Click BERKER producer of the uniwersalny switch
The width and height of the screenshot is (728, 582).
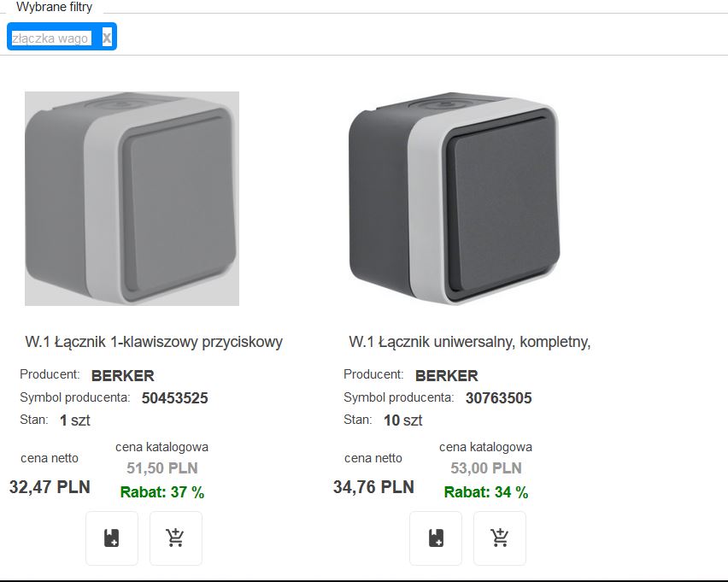coord(447,375)
